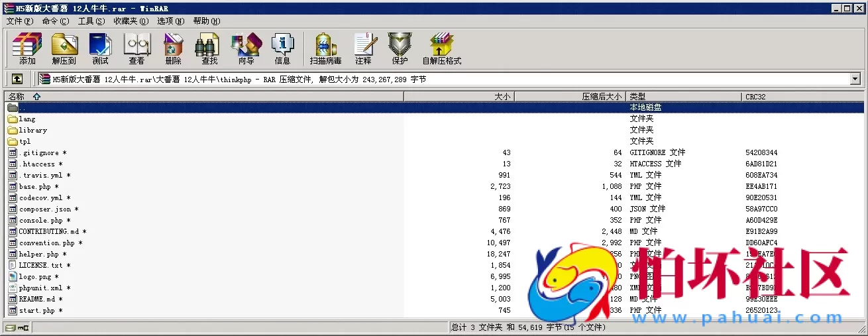Open the 查找 (Find) binoculars tool
The image size is (868, 336).
click(209, 49)
